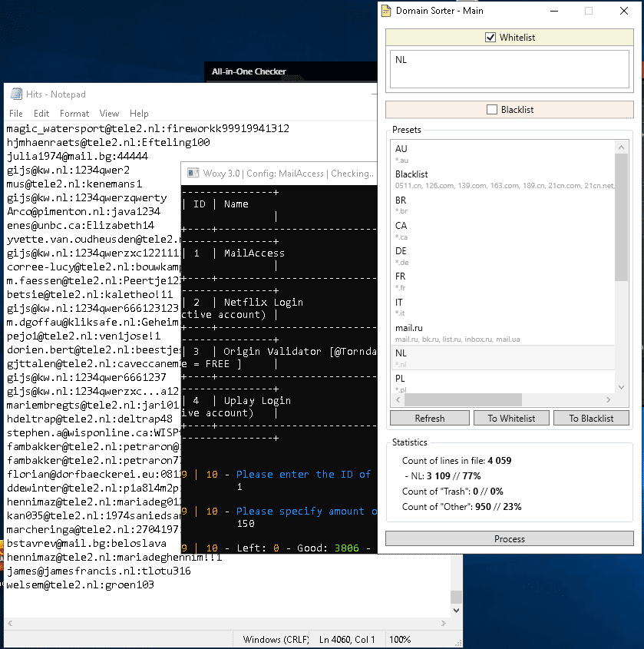Close the Domain Sorter window

(623, 12)
